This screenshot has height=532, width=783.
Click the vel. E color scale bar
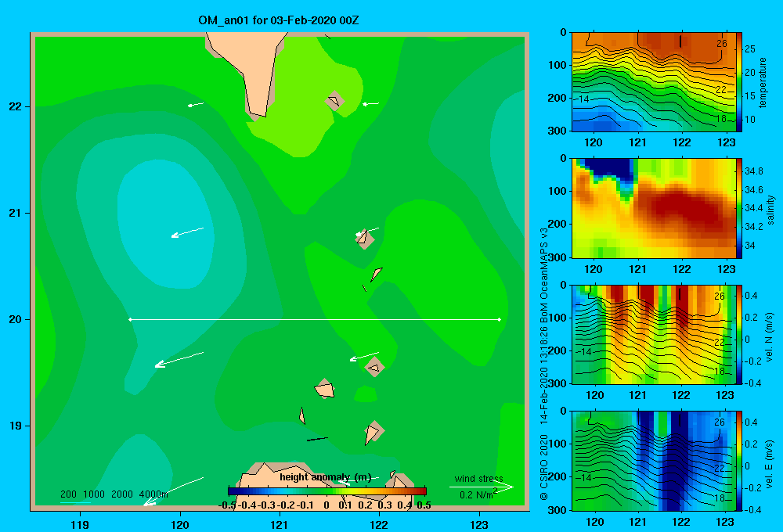pyautogui.click(x=738, y=461)
